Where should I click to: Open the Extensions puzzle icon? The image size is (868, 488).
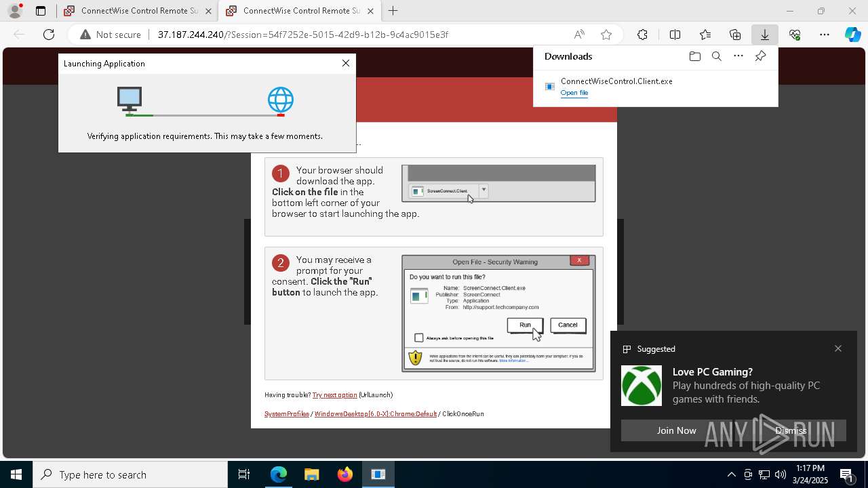click(642, 35)
